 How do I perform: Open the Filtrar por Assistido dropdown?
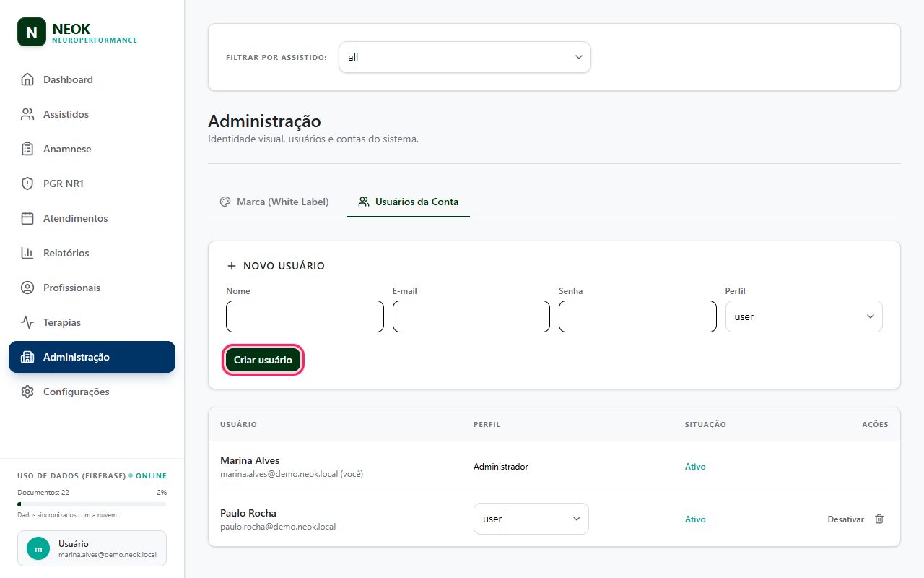tap(465, 57)
